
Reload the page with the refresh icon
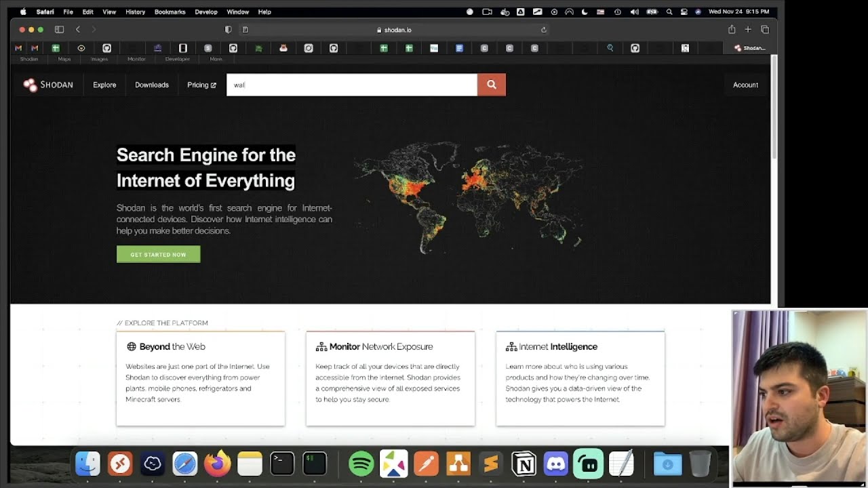(x=543, y=30)
